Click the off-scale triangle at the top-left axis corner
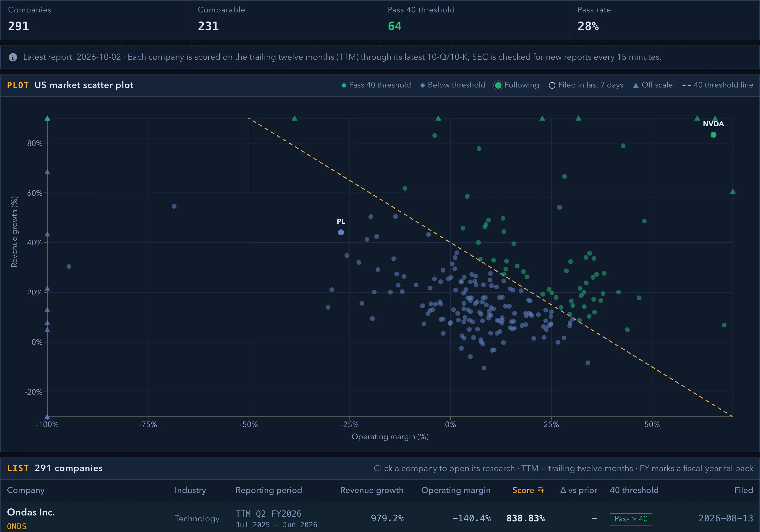This screenshot has width=760, height=532. (47, 118)
